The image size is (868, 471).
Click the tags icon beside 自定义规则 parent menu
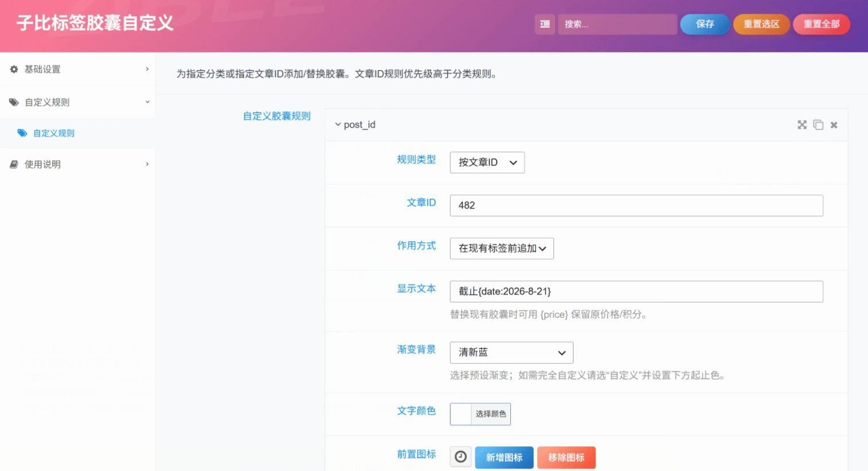click(x=14, y=102)
